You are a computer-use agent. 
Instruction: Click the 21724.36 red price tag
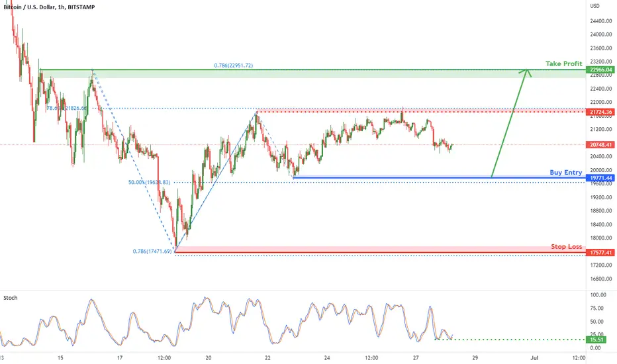click(600, 112)
